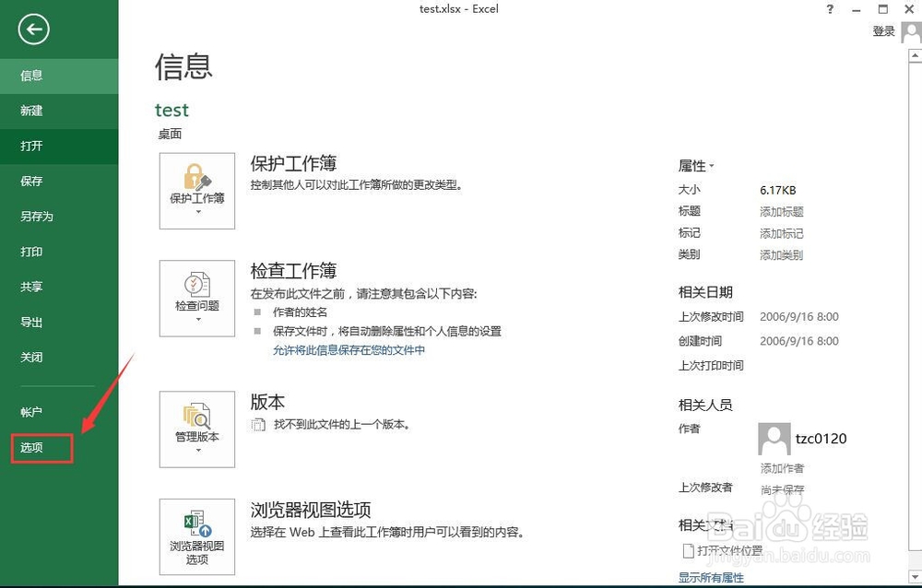Viewport: 922px width, 588px height.
Task: Open the Protect Workbook (保护工作簿) button
Action: 197,191
